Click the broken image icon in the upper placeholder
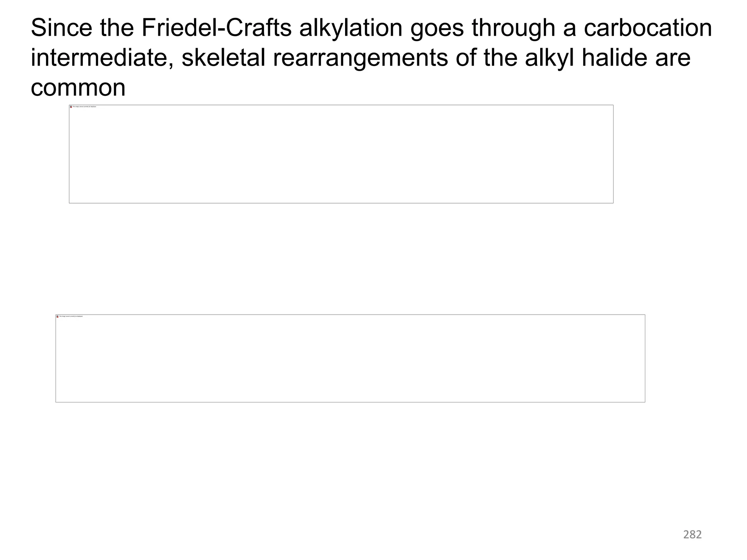This screenshot has width=747, height=560. pos(71,107)
